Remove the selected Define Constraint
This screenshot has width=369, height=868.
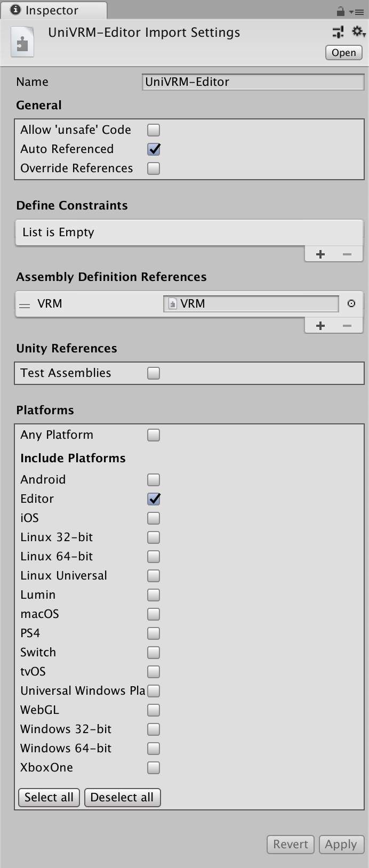pyautogui.click(x=347, y=254)
